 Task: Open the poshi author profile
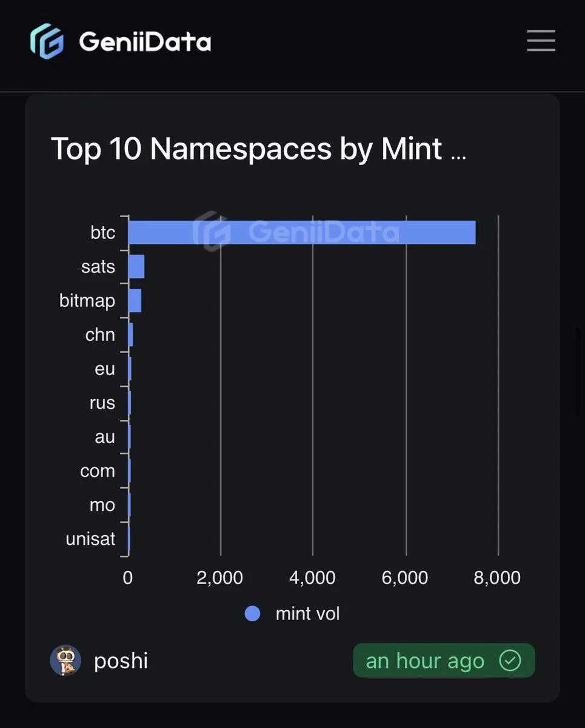pos(121,661)
